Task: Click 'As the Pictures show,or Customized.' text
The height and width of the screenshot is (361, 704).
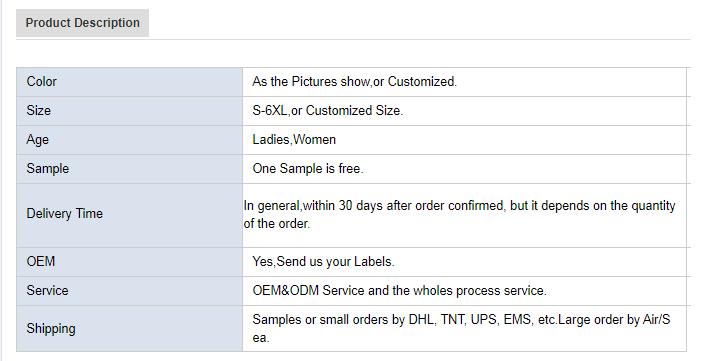Action: point(354,82)
